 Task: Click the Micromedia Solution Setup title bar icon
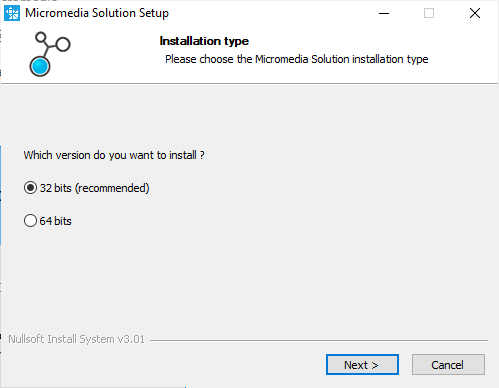(x=12, y=13)
